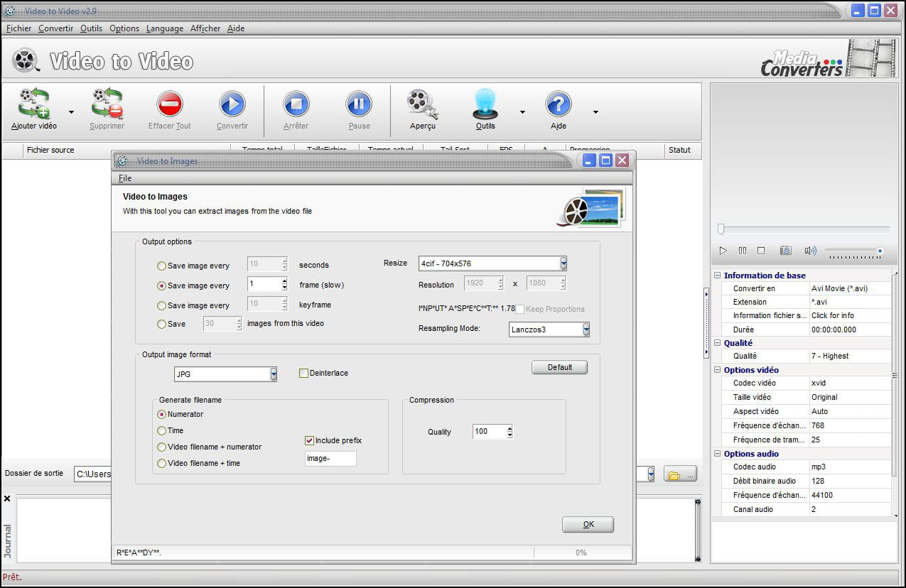Click the OK button in the dialog
The width and height of the screenshot is (906, 588).
point(588,524)
